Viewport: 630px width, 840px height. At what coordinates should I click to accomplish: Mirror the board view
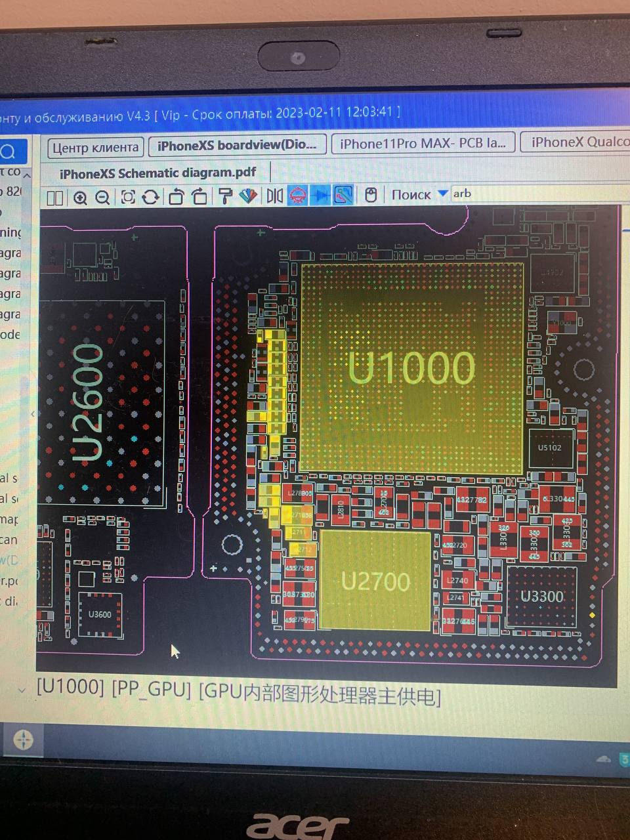(x=274, y=196)
